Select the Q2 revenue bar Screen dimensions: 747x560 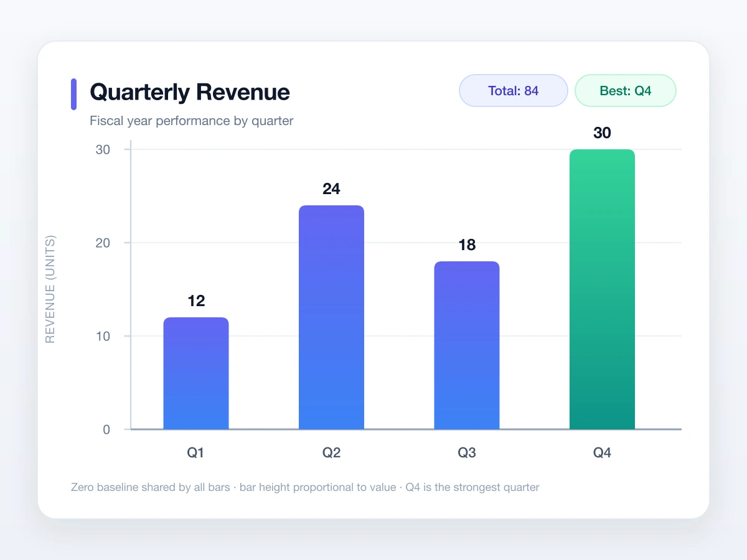(x=331, y=317)
